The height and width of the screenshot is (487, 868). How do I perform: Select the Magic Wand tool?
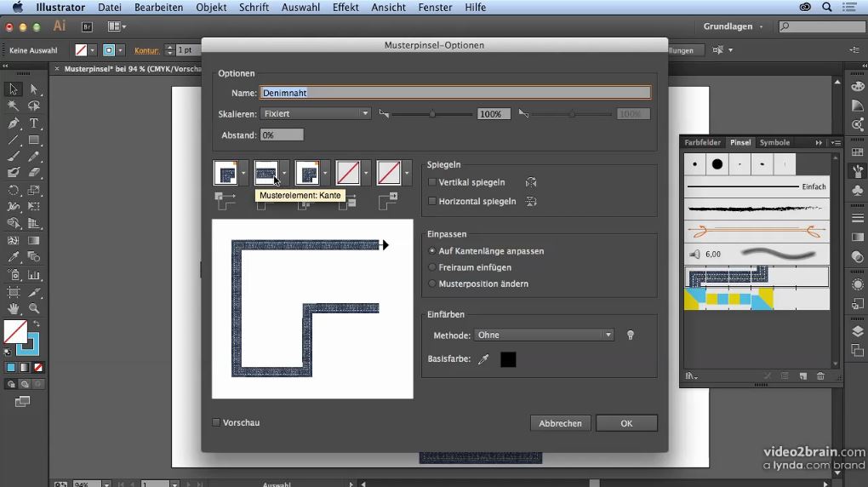click(14, 106)
